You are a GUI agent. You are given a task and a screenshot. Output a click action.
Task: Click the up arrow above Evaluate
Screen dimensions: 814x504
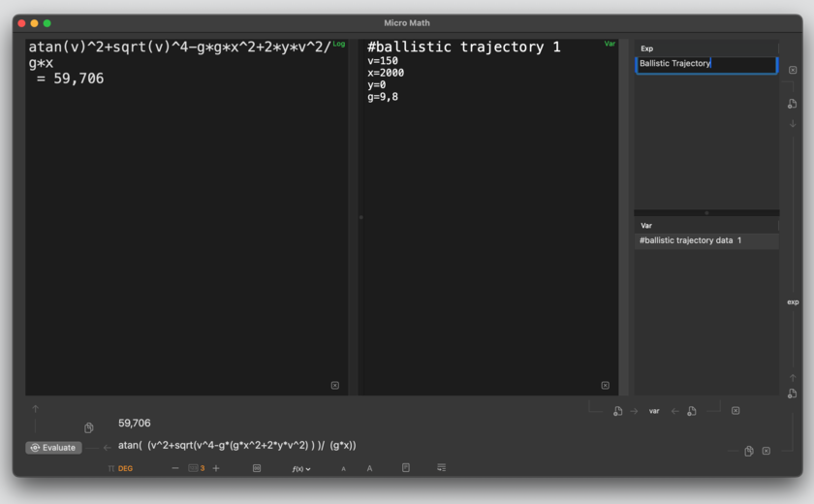pos(35,409)
